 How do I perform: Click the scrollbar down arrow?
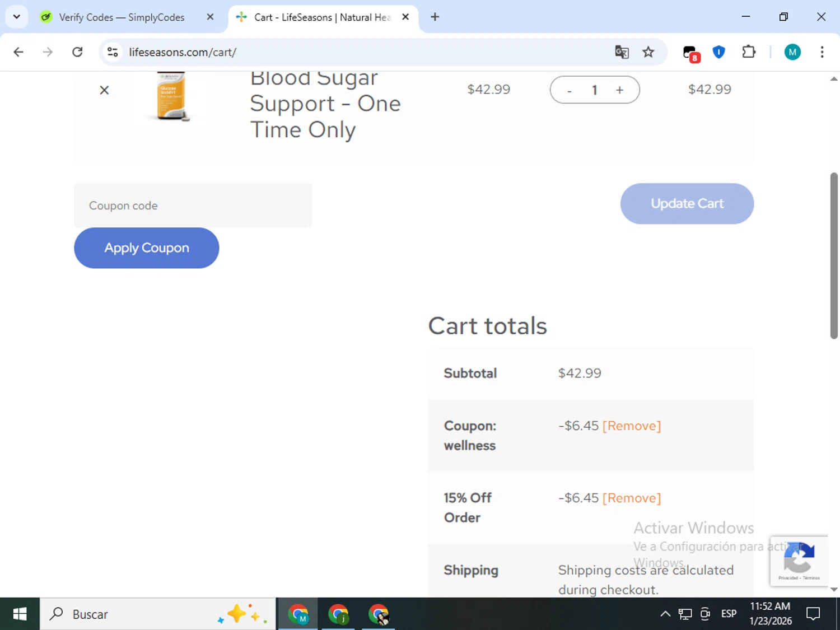(834, 590)
